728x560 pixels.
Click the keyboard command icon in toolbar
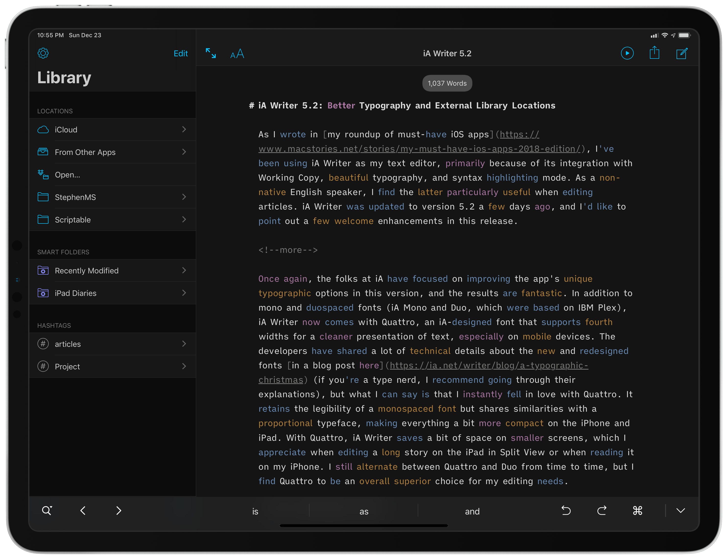coord(637,510)
